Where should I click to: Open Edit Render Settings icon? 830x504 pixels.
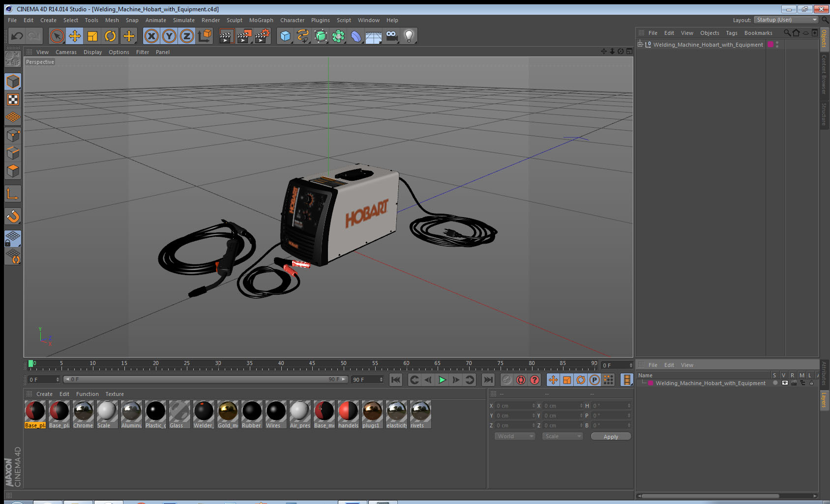(x=263, y=36)
